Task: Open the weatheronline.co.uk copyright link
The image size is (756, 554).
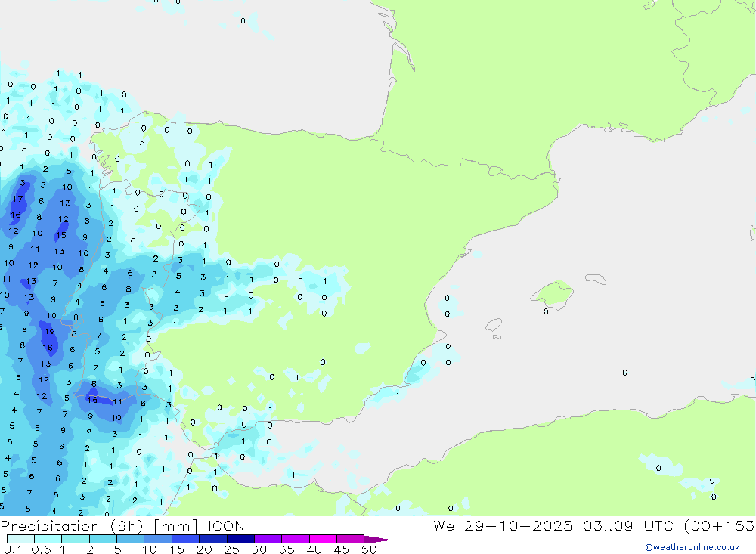Action: [x=692, y=547]
